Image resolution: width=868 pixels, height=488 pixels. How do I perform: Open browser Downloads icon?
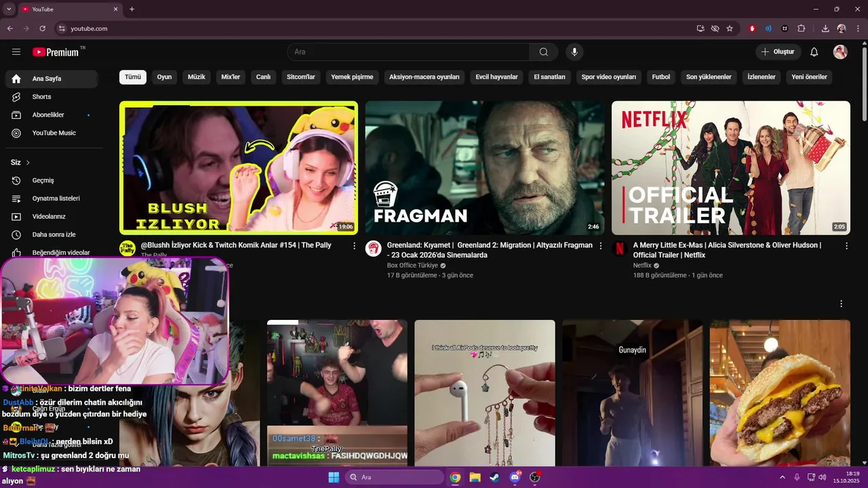pos(825,28)
